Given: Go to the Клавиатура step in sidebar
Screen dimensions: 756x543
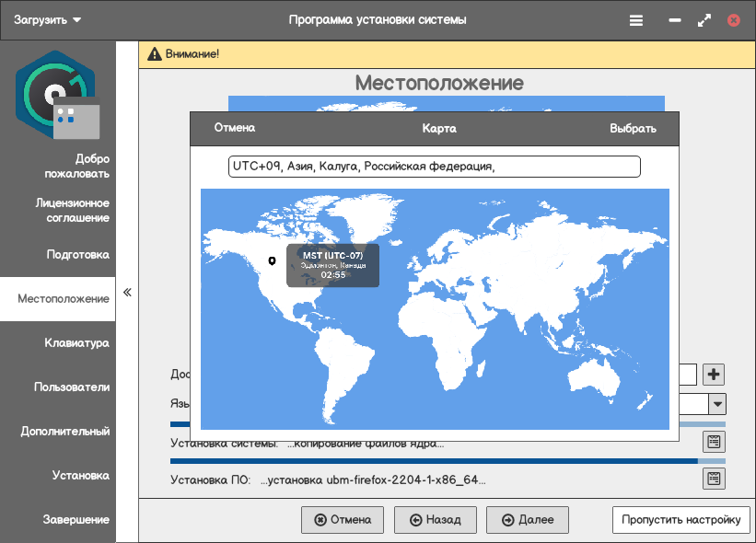Looking at the screenshot, I should coord(76,343).
